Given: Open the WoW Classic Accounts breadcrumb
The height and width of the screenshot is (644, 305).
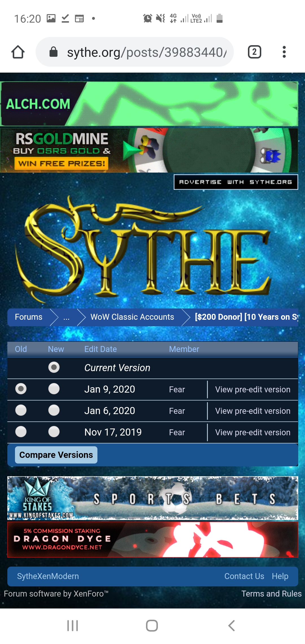Looking at the screenshot, I should (132, 317).
